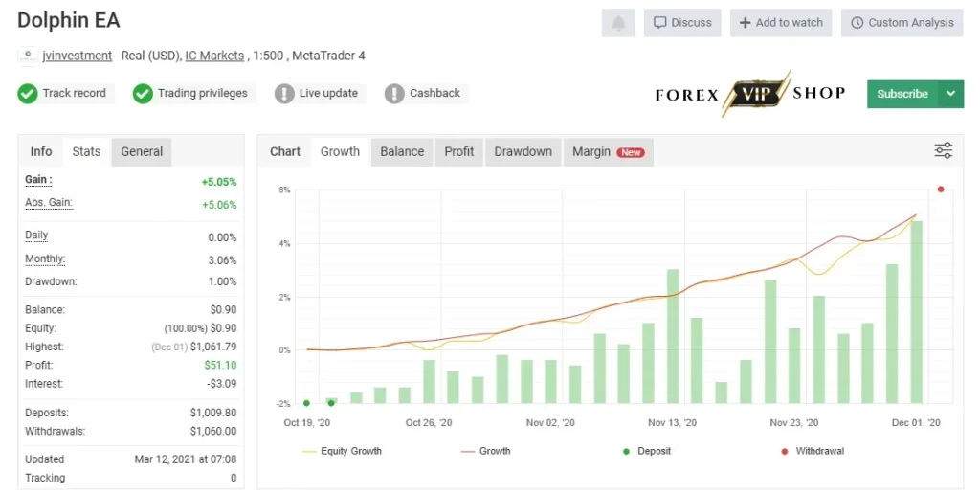This screenshot has height=493, width=980.
Task: Select the Growth chart tab
Action: pyautogui.click(x=340, y=152)
